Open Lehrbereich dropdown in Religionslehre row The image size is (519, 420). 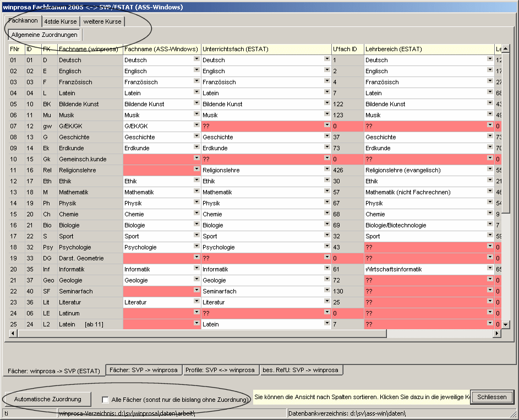(490, 170)
